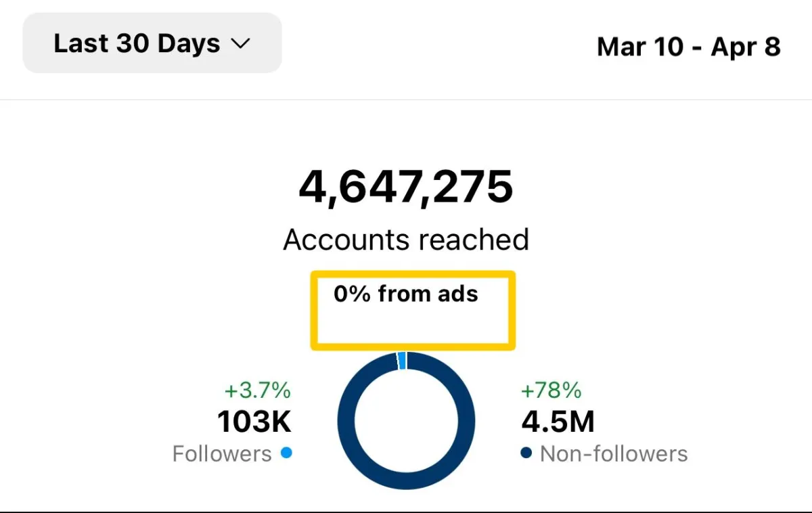Click the Non-followers legend label
This screenshot has width=812, height=513.
[614, 453]
